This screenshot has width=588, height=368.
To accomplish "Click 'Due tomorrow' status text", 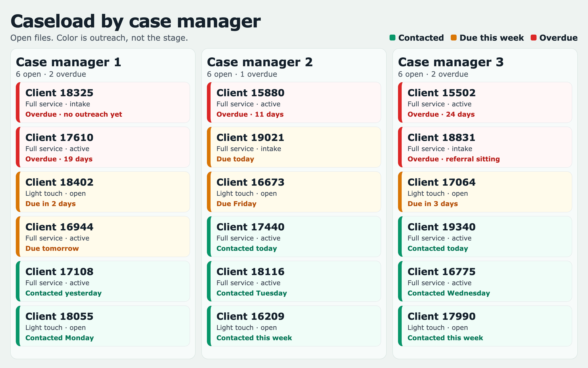I will pyautogui.click(x=52, y=249).
